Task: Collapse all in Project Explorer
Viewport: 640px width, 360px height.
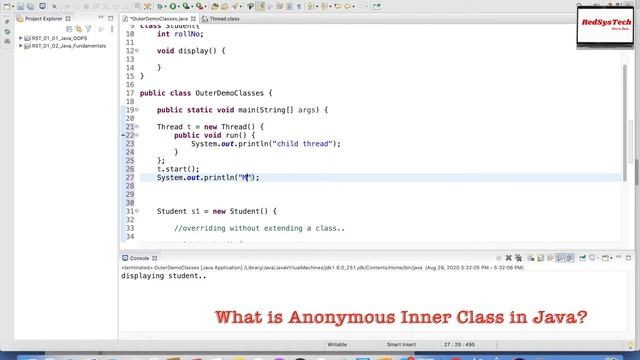Action: pos(69,29)
